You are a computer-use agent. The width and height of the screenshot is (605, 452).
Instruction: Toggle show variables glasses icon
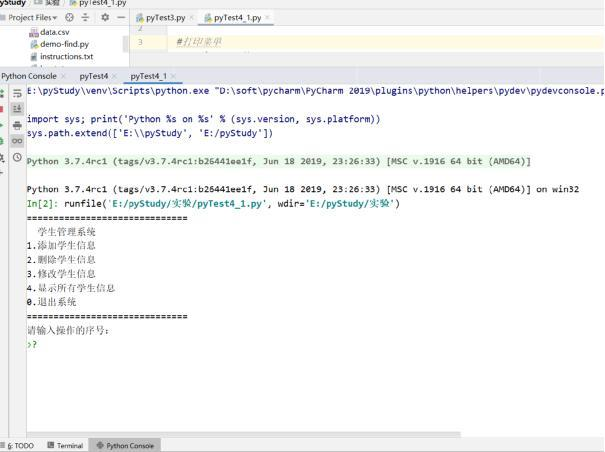[17, 141]
